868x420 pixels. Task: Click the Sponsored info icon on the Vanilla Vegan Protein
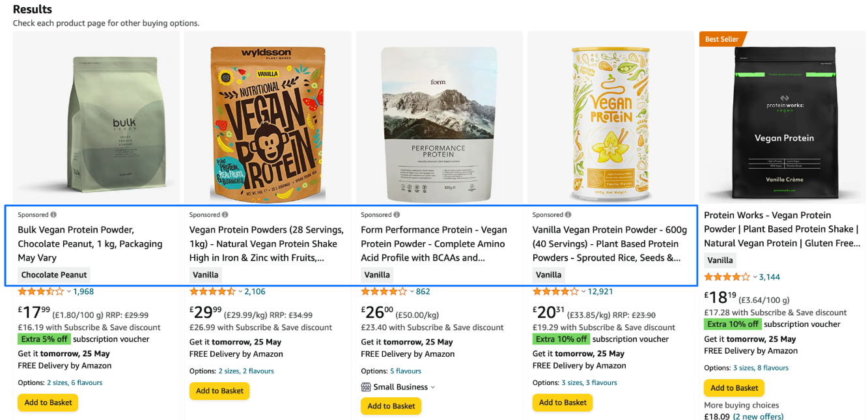click(567, 214)
